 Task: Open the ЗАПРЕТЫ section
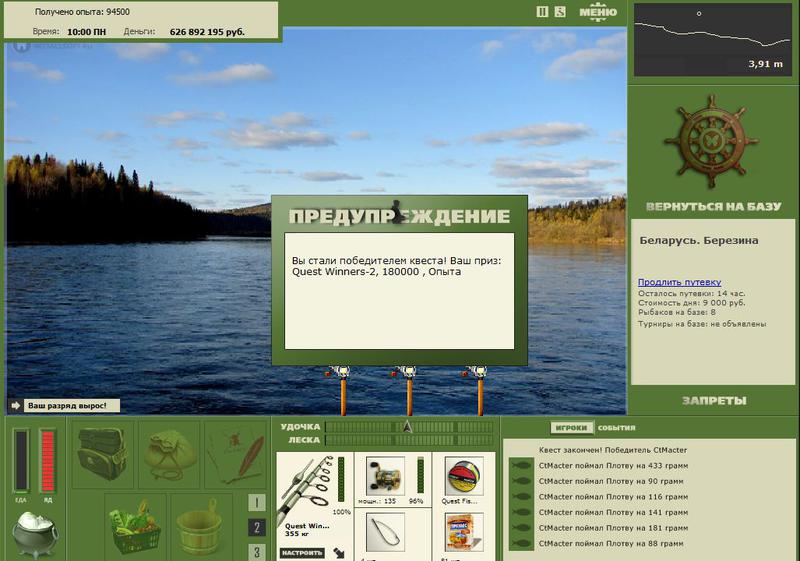714,401
